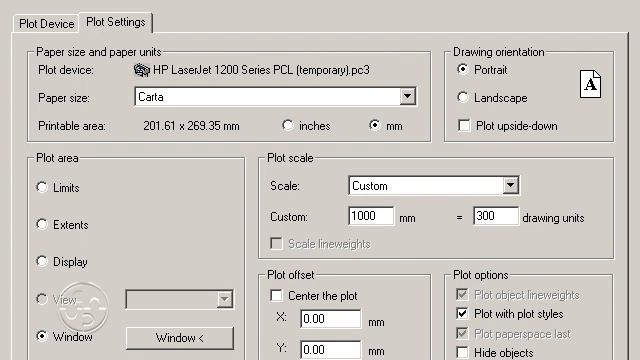Toggle Scale lineweights checkbox

tap(276, 244)
